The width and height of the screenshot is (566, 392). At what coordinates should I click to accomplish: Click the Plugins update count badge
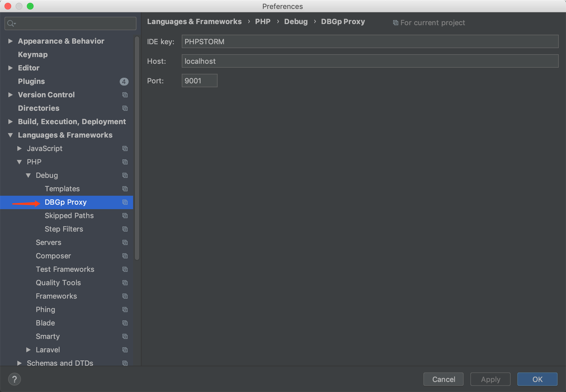tap(124, 81)
